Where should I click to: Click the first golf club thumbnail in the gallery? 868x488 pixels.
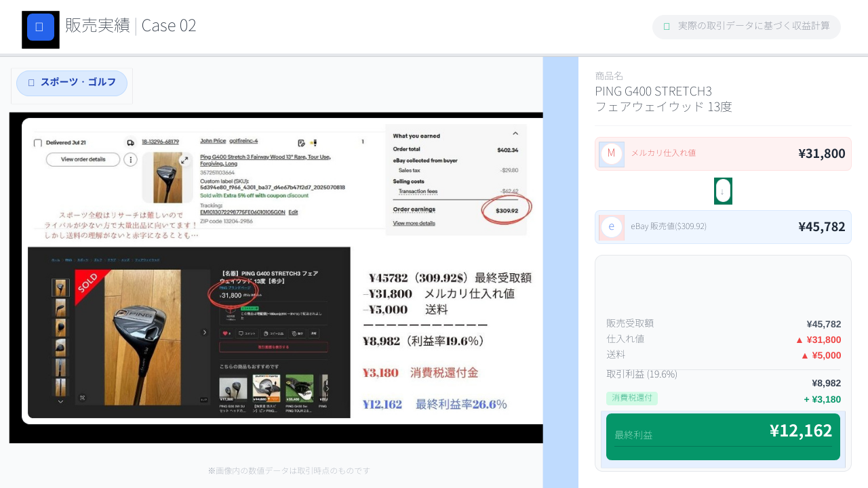(61, 287)
